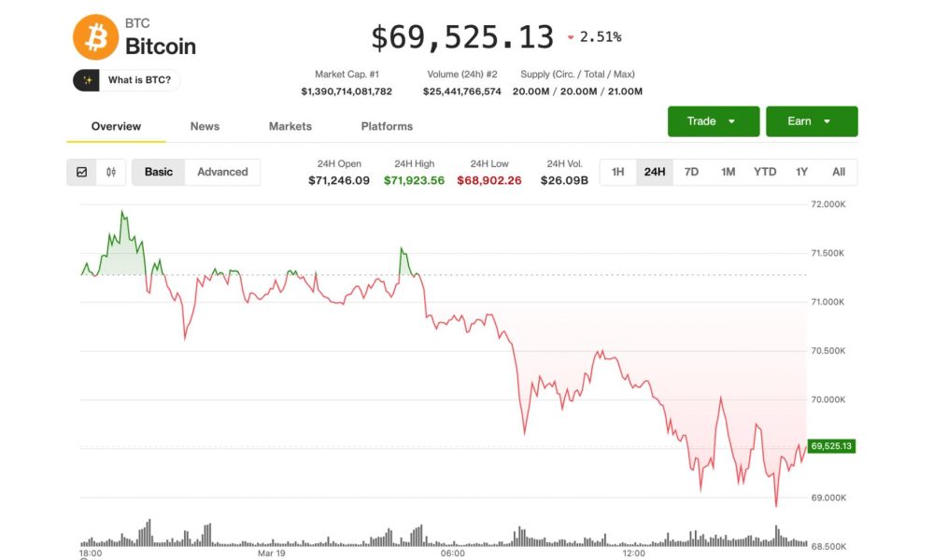Click the orange Bitcoin logo
934x560 pixels.
pyautogui.click(x=93, y=37)
